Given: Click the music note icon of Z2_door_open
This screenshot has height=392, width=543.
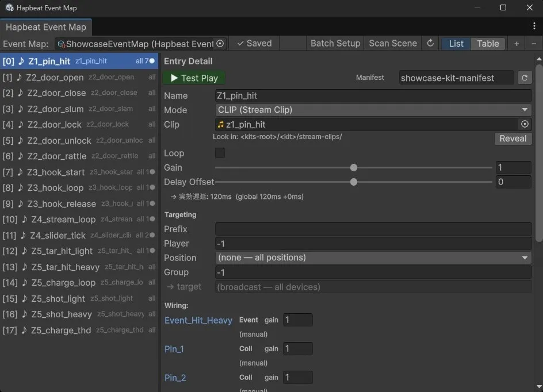Looking at the screenshot, I should (x=20, y=77).
